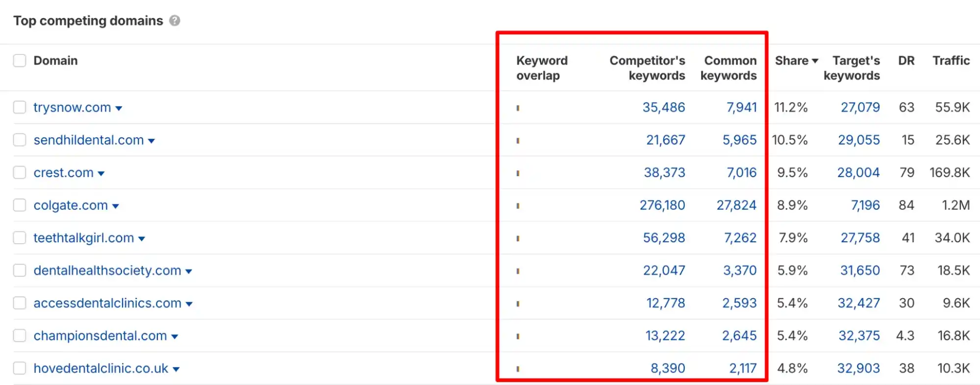Screen dimensions: 980x385
Task: Open competitor's keywords value 22,047
Action: [664, 270]
